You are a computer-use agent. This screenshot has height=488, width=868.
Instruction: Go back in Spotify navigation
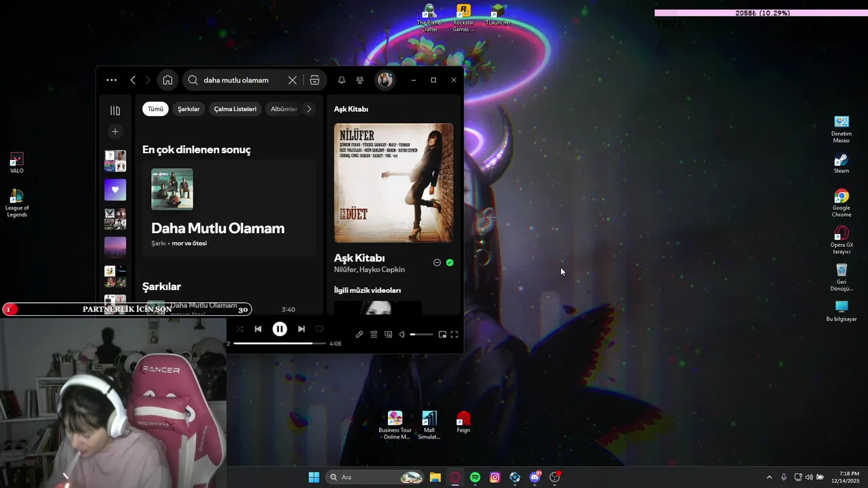[x=133, y=80]
